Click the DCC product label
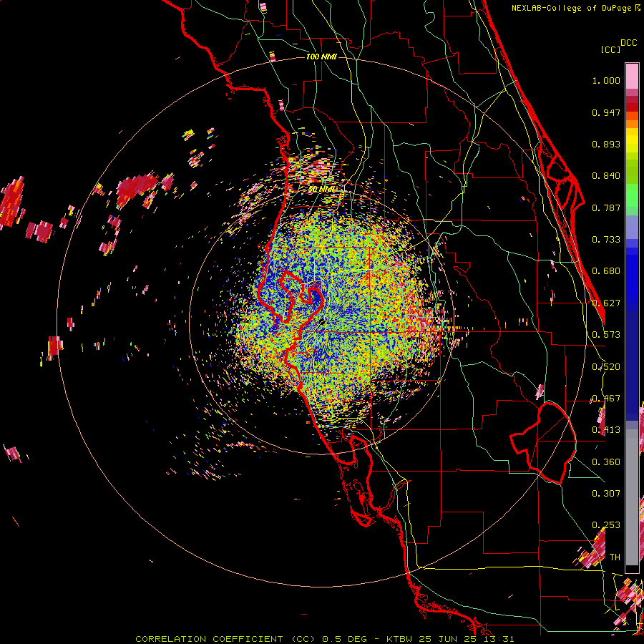Viewport: 644px width, 644px height. [x=629, y=43]
